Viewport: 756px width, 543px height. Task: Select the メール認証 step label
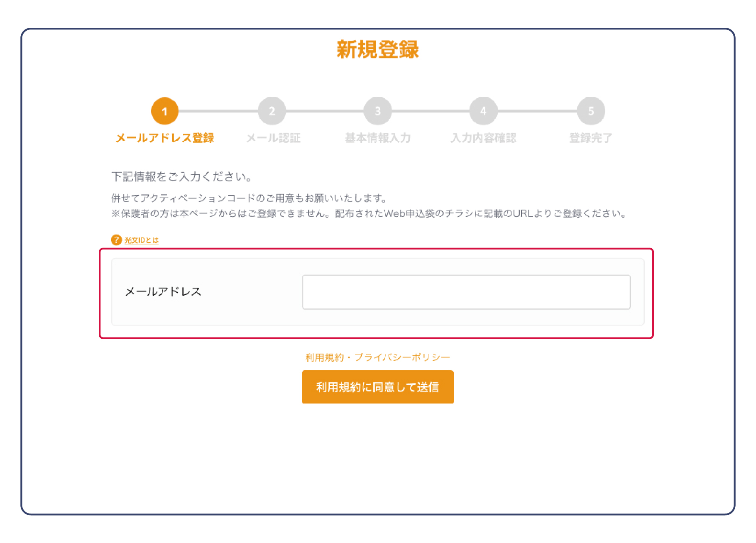tap(273, 138)
